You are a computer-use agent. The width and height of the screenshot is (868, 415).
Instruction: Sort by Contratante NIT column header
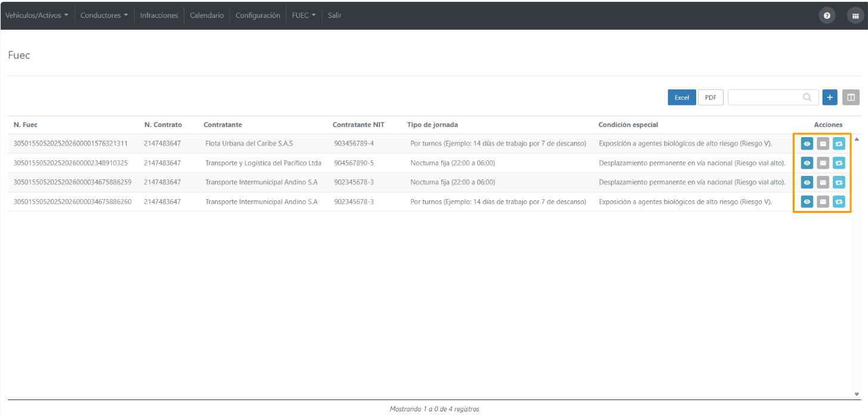(359, 125)
